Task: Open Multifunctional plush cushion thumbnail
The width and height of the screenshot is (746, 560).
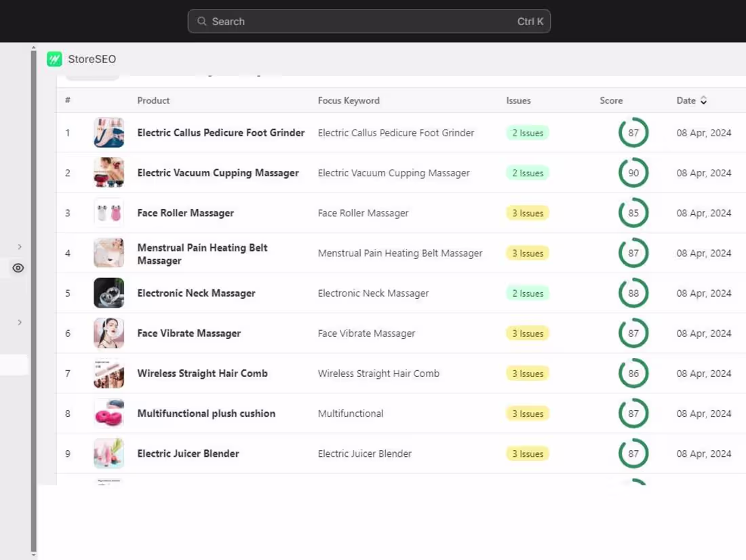Action: [x=109, y=414]
